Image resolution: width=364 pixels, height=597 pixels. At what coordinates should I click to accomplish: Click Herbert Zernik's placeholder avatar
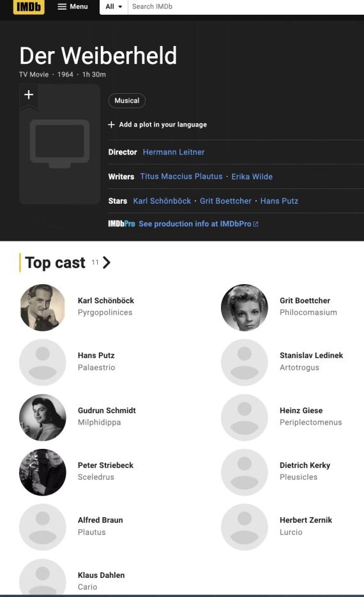tap(245, 527)
